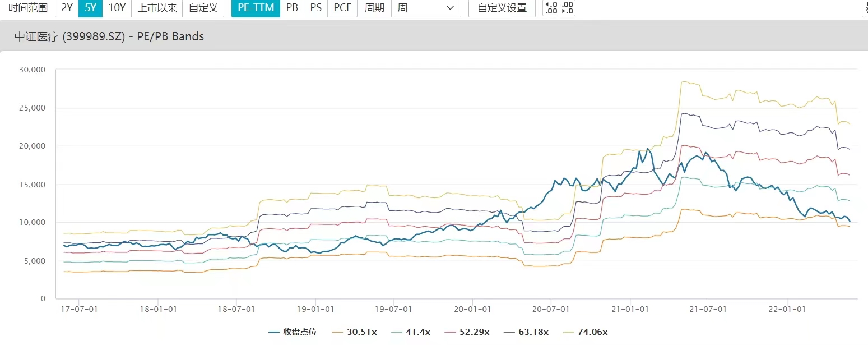Switch time range to 10Y
This screenshot has height=345, width=868.
click(x=117, y=8)
